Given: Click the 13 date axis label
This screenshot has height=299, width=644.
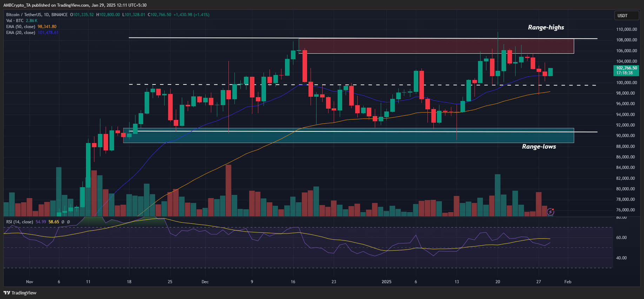Looking at the screenshot, I should (x=457, y=282).
